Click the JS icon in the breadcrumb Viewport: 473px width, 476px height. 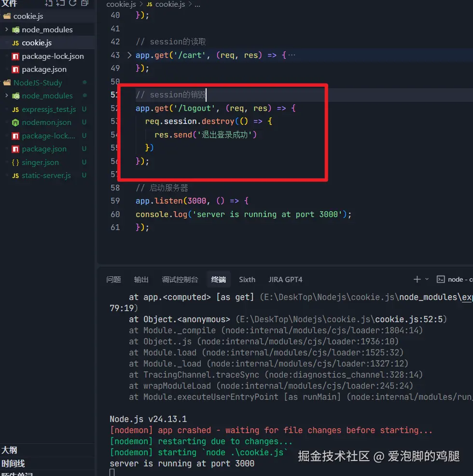pos(150,4)
